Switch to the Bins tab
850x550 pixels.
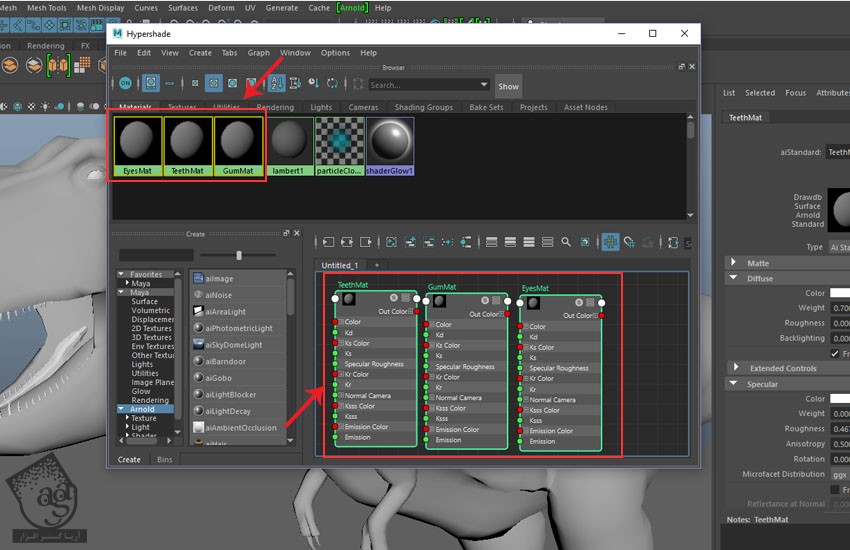164,460
